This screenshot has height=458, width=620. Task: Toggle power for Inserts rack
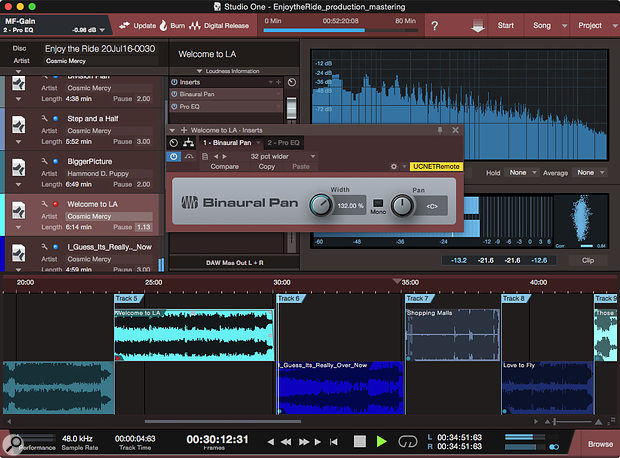click(174, 82)
